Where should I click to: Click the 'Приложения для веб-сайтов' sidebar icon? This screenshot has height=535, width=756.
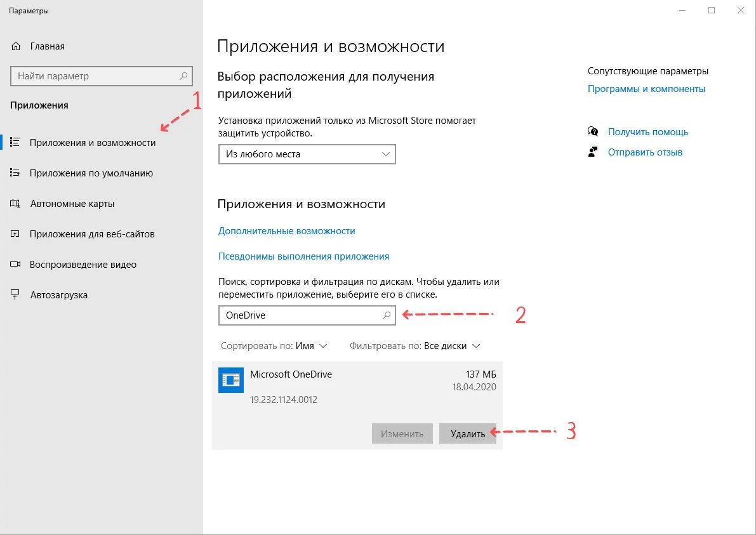point(15,234)
